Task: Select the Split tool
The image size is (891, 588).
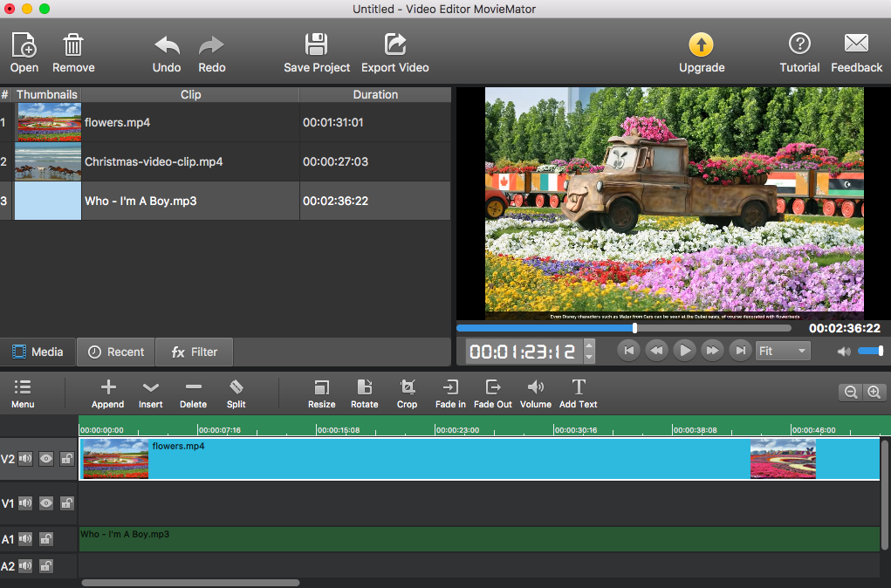Action: 236,393
